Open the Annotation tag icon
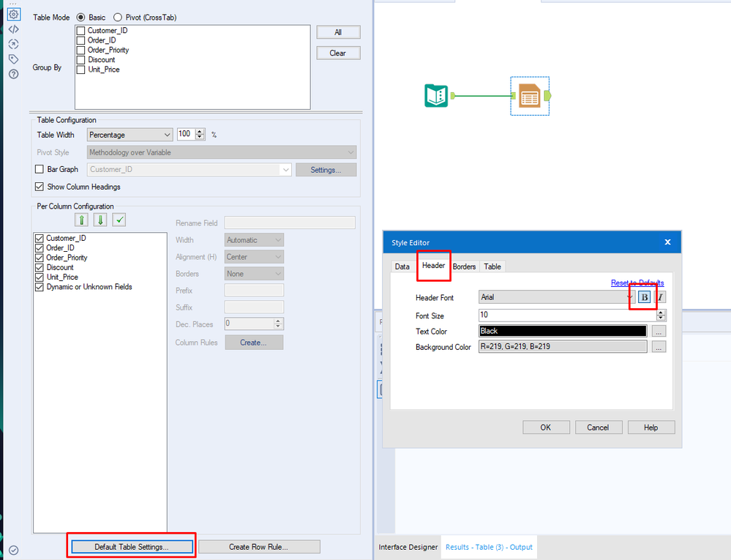731x560 pixels. point(13,59)
